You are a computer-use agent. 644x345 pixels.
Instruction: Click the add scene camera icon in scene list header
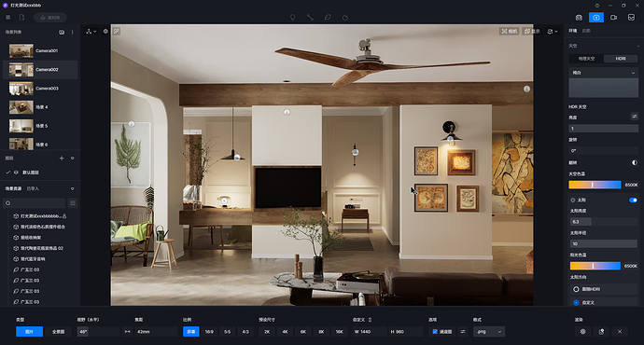62,32
